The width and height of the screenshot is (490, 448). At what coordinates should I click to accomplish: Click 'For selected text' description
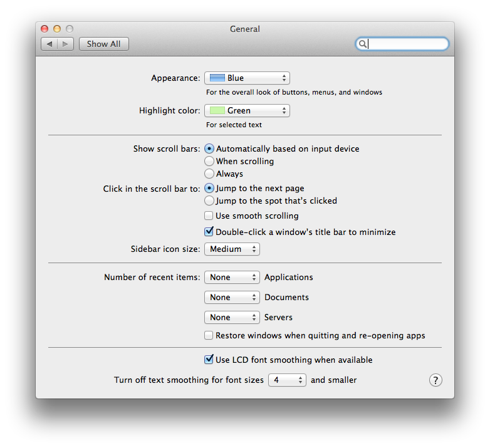point(234,125)
